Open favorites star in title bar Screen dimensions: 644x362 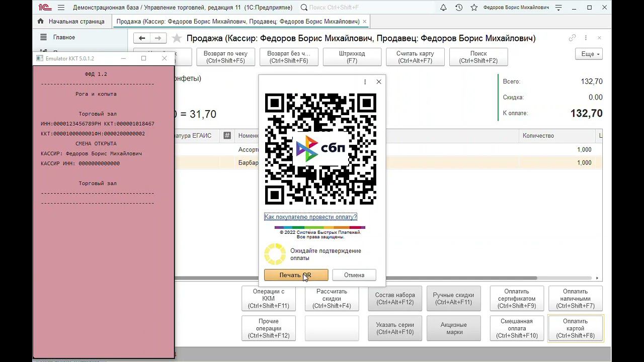coord(474,8)
